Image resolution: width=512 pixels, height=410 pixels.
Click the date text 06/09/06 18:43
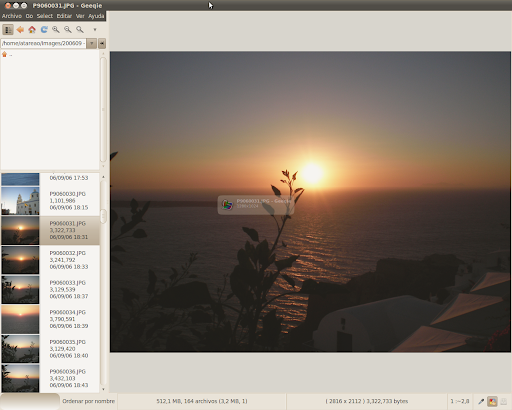point(69,385)
